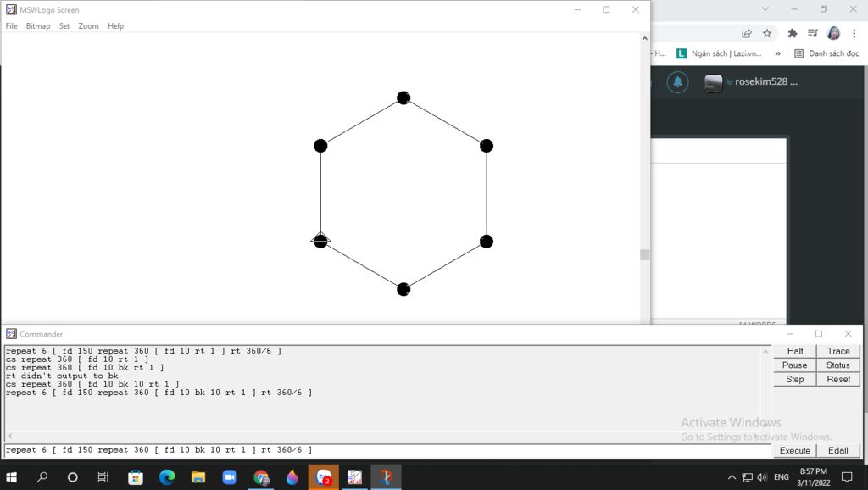Select last history line 'repeat 6 [ fd 150 repeat 360 [ fd 10 bk 10 rt 1 ] rt 360/6 ]'
868x490 pixels.
[159, 393]
